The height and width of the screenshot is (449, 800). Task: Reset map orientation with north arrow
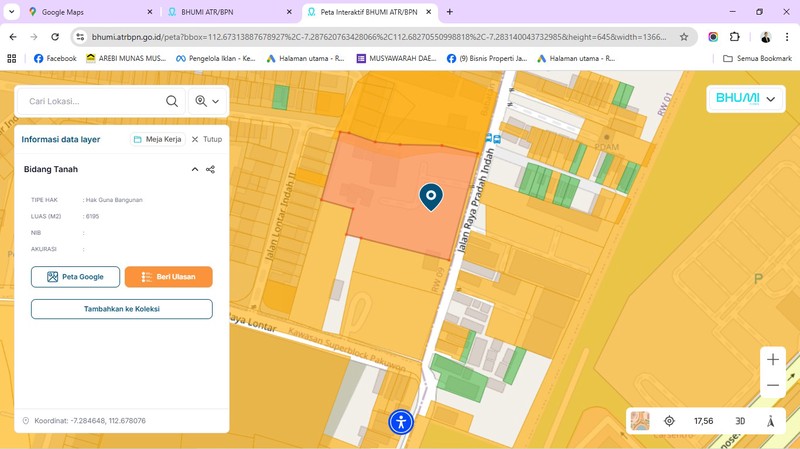coord(770,421)
